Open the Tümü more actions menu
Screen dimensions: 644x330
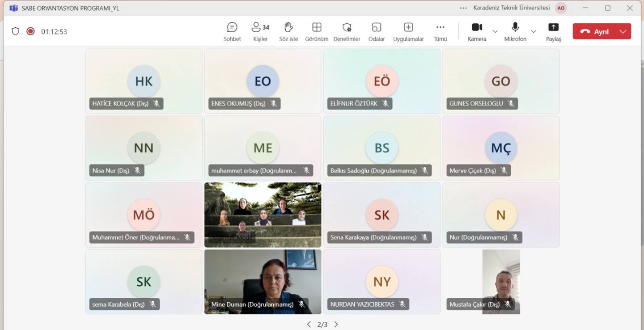440,32
